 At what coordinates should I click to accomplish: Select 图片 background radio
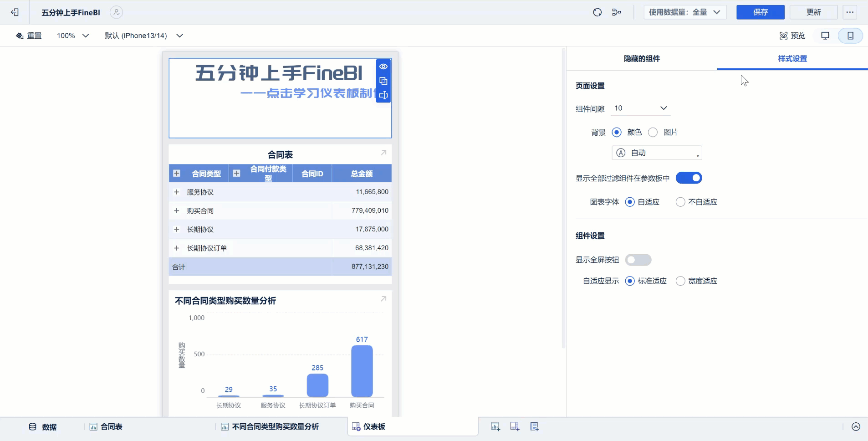point(653,132)
